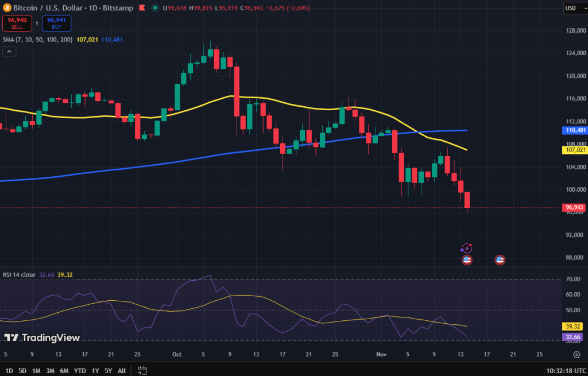
Task: Click the Oct label on time axis
Action: (x=177, y=354)
